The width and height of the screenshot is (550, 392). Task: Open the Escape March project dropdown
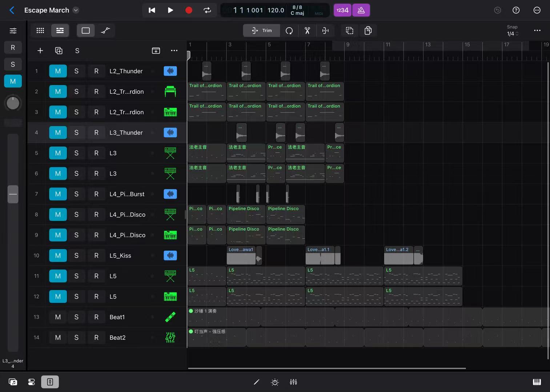point(76,10)
